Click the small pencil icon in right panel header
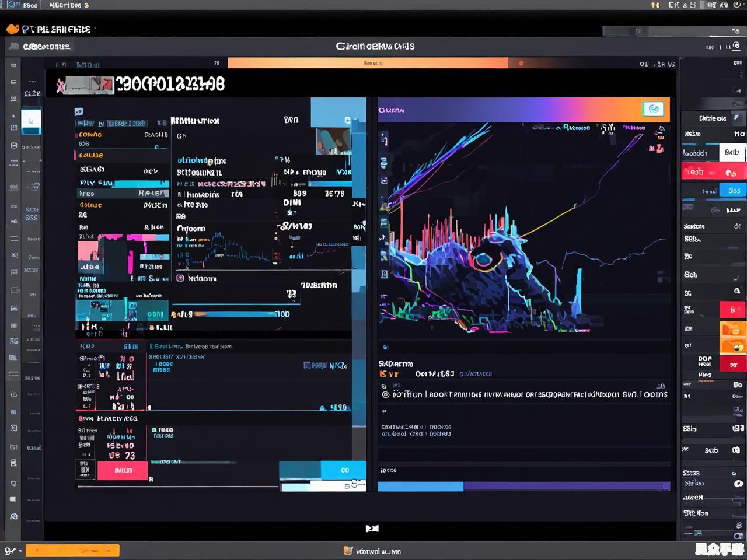 point(736,117)
